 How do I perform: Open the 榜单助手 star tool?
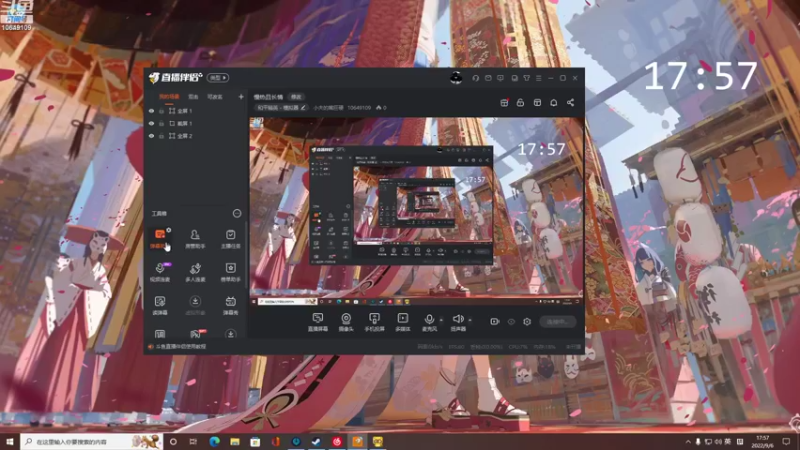(231, 272)
